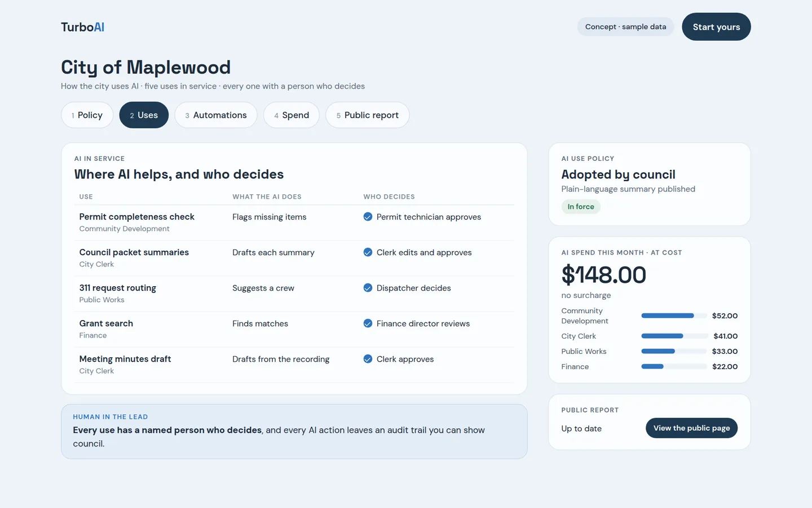Click the AI SPEND THIS MONTH label
The height and width of the screenshot is (508, 812).
621,253
